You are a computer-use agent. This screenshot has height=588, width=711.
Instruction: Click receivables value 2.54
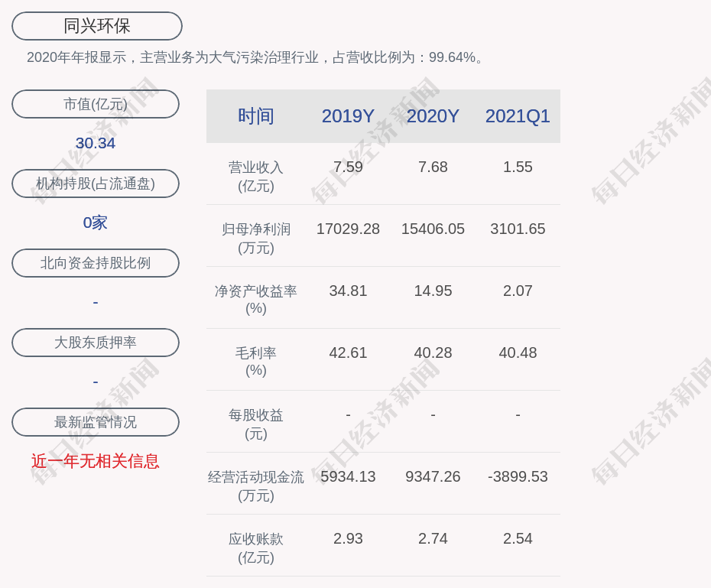518,538
